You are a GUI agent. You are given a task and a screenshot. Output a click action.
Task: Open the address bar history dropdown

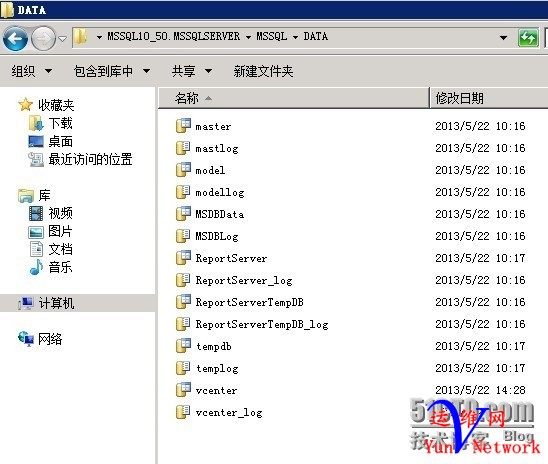click(503, 37)
